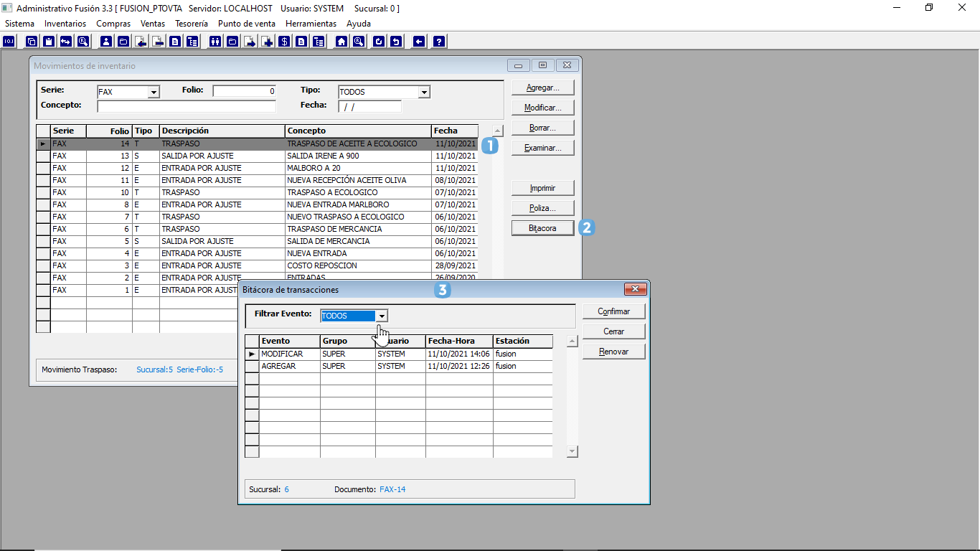Click the Agregar button

tap(543, 88)
